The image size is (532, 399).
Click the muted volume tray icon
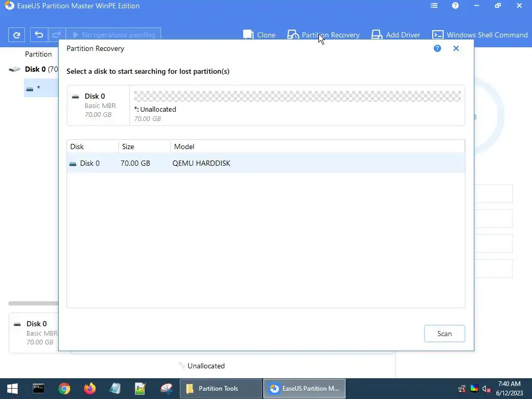coord(486,389)
